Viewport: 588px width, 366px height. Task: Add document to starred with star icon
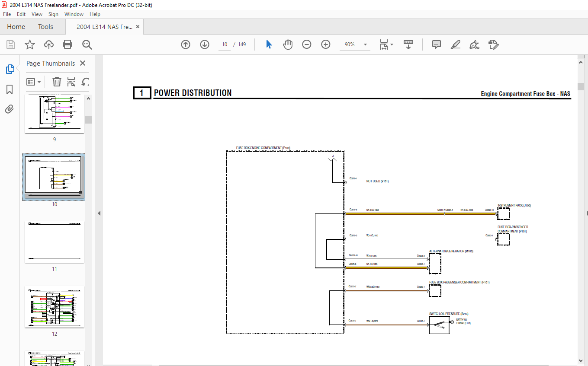coord(29,45)
